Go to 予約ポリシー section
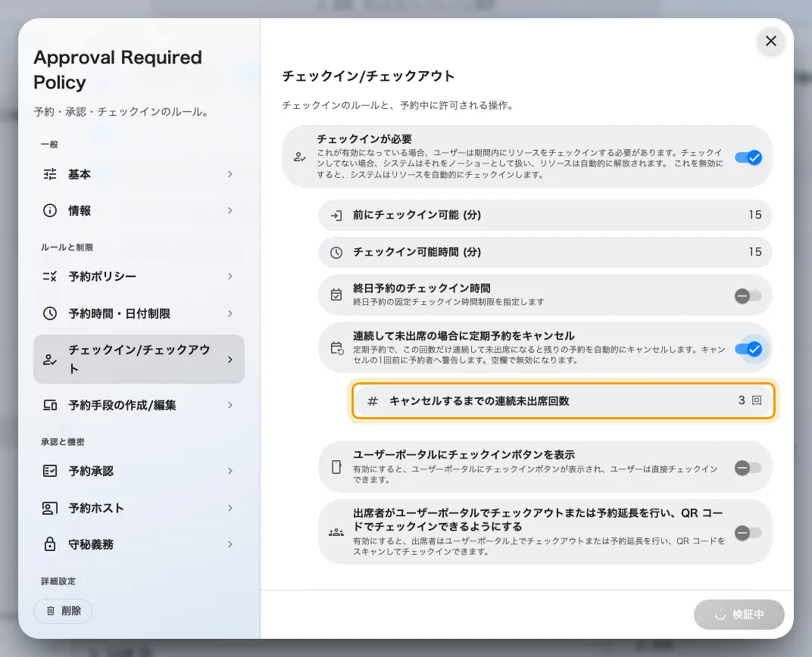The image size is (812, 657). pos(139,276)
